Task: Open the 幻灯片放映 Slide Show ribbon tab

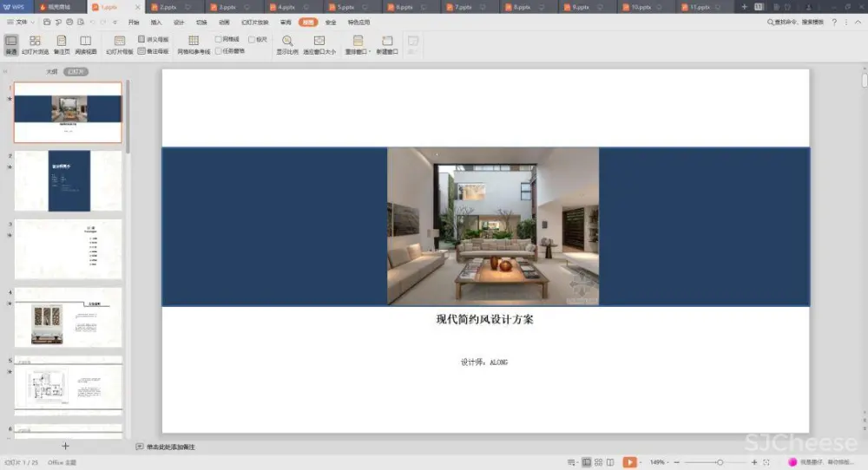Action: pyautogui.click(x=254, y=23)
